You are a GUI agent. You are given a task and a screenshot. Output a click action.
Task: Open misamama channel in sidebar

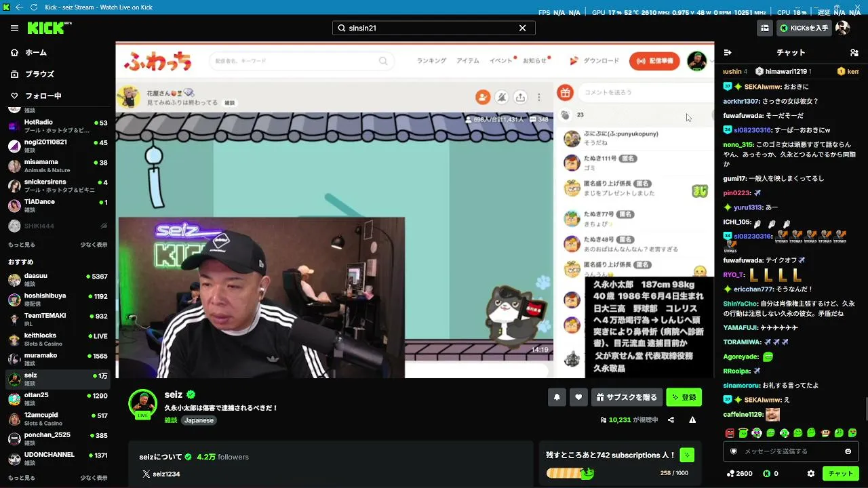point(58,165)
